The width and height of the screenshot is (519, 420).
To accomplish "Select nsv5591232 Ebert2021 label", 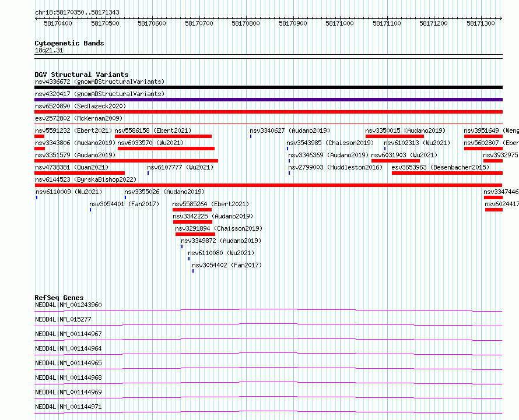I will click(73, 130).
